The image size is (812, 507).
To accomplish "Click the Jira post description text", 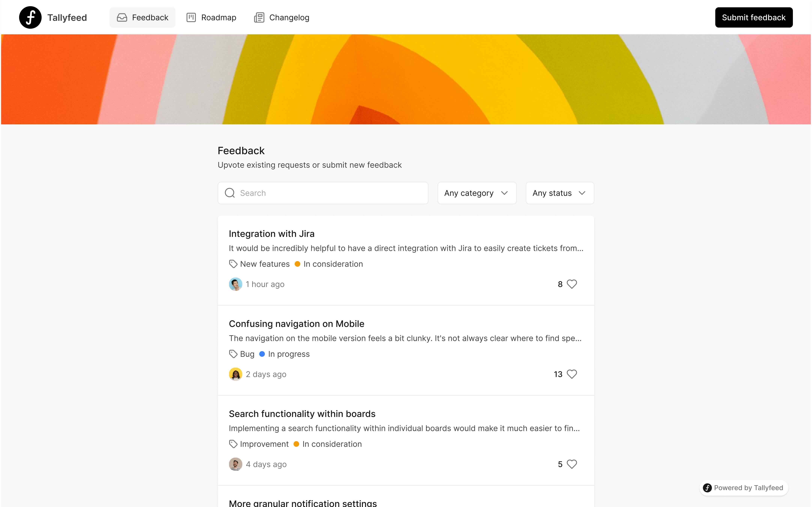I will (x=406, y=248).
